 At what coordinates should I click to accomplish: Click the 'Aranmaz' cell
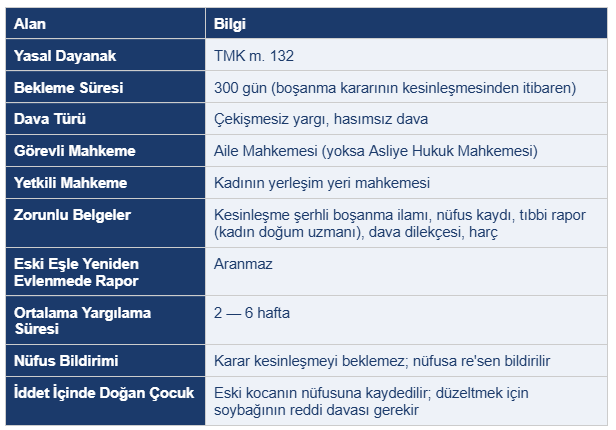coord(243,264)
